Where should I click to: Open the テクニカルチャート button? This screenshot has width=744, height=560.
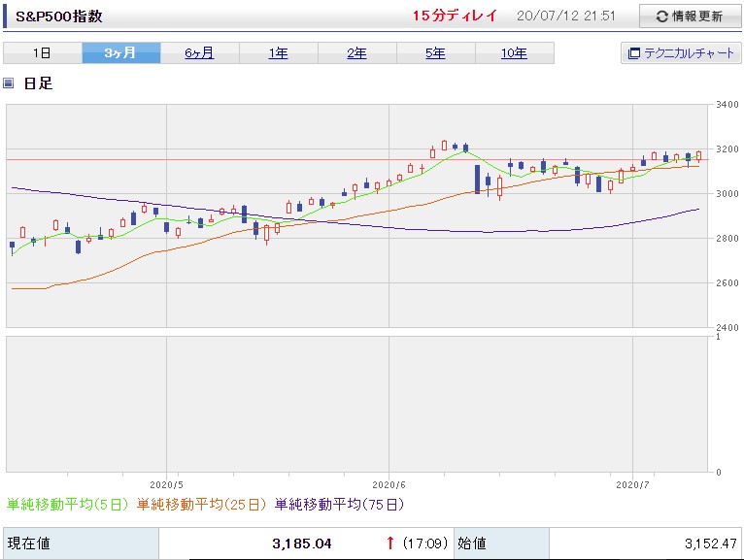click(681, 52)
